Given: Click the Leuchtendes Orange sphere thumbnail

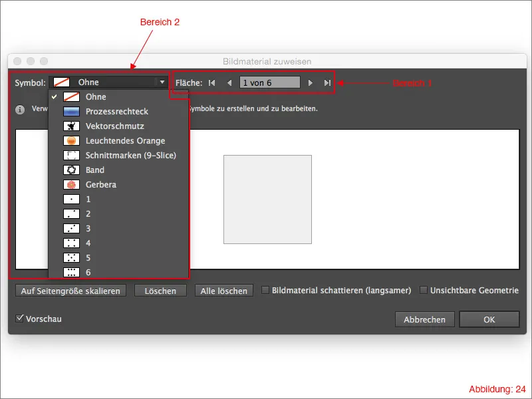Looking at the screenshot, I should point(71,140).
